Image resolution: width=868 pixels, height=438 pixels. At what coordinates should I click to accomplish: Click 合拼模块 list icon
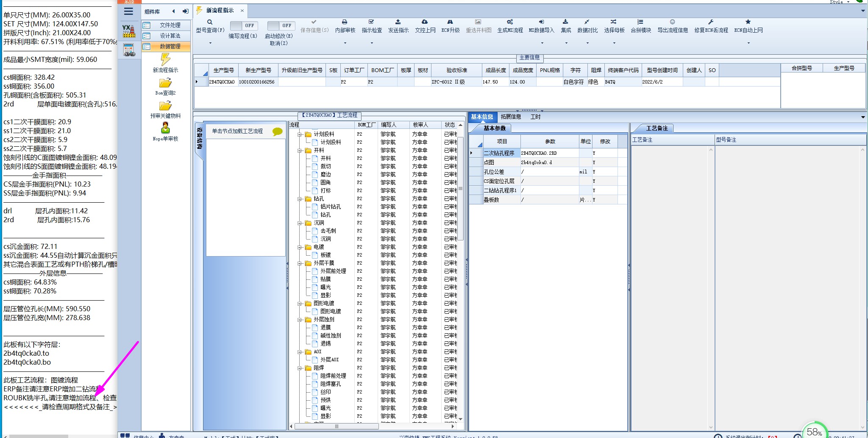(640, 22)
